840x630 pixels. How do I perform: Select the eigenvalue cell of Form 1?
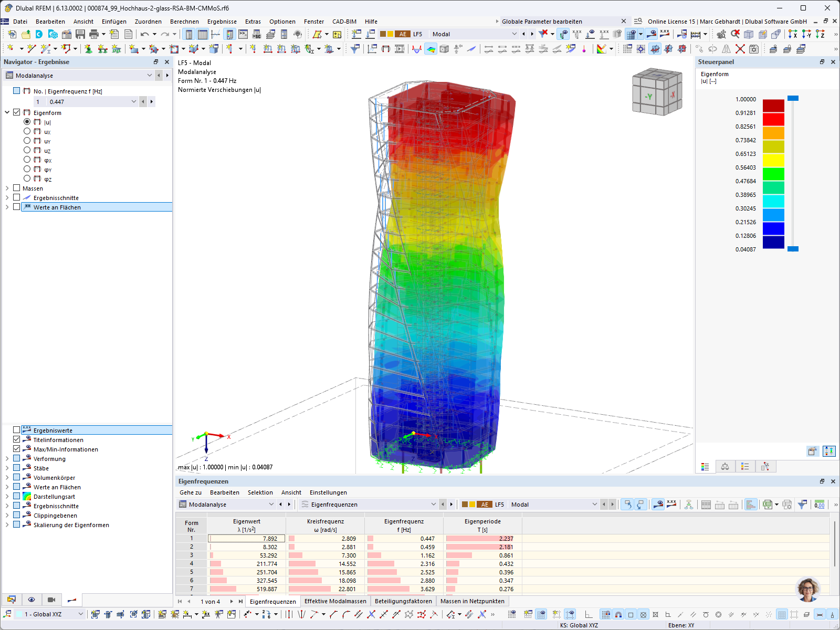click(x=247, y=538)
